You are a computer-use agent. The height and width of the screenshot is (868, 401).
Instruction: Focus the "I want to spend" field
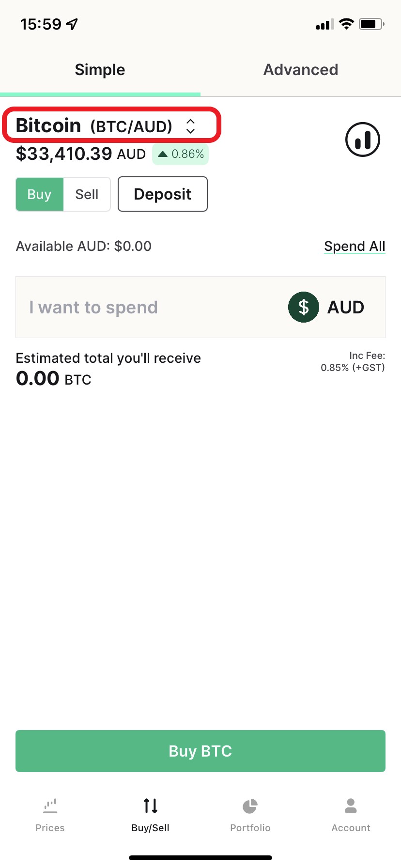(200, 307)
